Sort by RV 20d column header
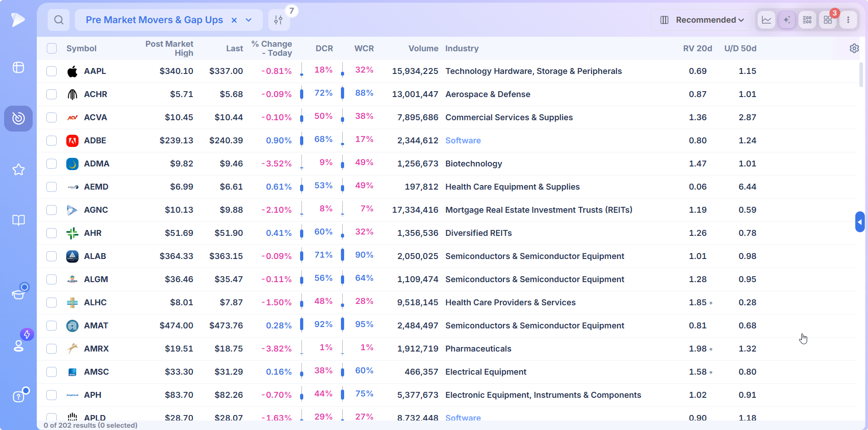The width and height of the screenshot is (868, 430). point(697,49)
